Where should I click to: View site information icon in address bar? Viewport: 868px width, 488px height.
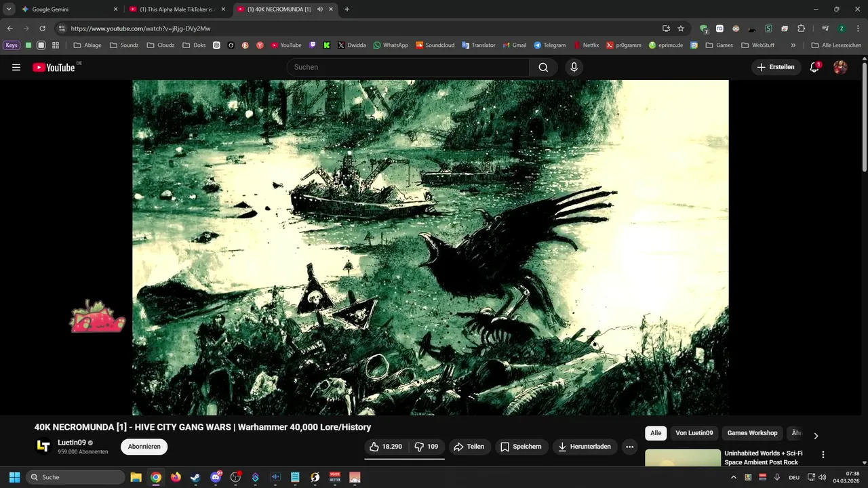(61, 28)
